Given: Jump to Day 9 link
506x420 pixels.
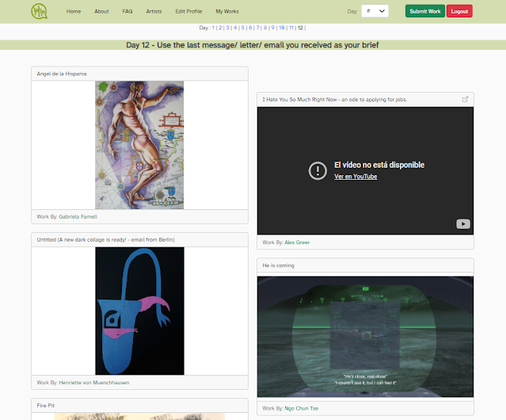Looking at the screenshot, I should click(272, 28).
